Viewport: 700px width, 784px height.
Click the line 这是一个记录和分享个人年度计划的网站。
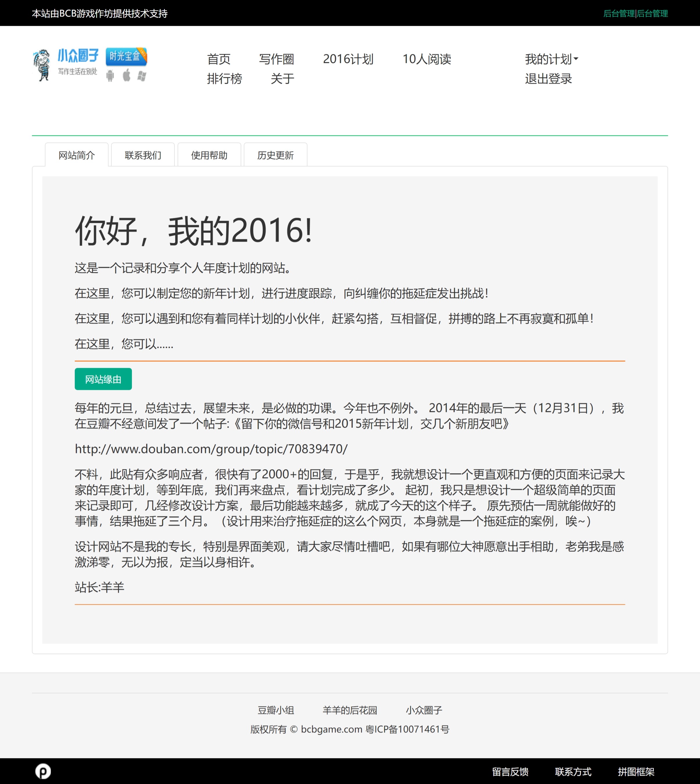pyautogui.click(x=183, y=268)
